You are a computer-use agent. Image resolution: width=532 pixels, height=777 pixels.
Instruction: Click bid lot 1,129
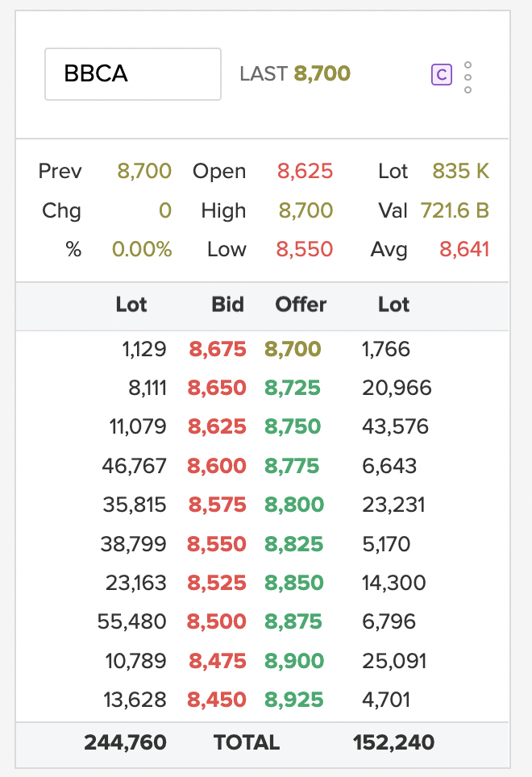point(144,349)
